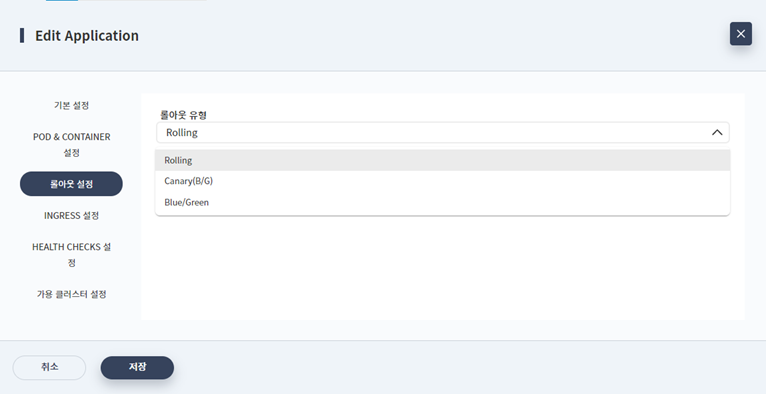
Task: Click the dark accent bar beside Edit Application title
Action: coord(22,36)
